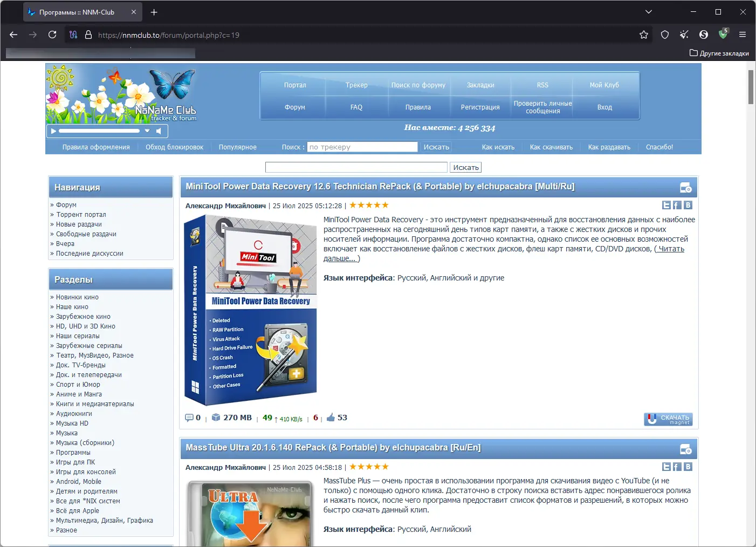Open MassTube Ultra post title

333,448
